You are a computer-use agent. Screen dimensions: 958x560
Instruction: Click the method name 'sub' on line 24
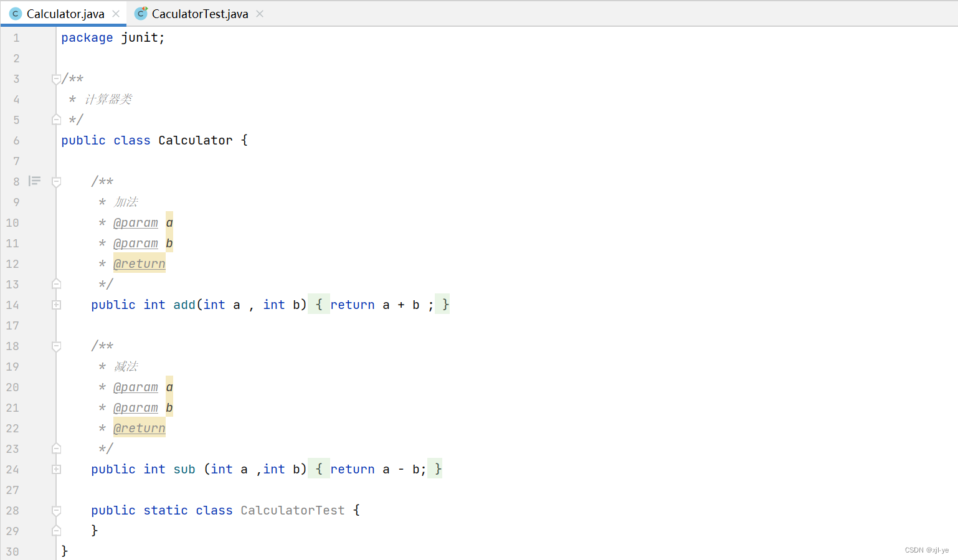tap(184, 469)
